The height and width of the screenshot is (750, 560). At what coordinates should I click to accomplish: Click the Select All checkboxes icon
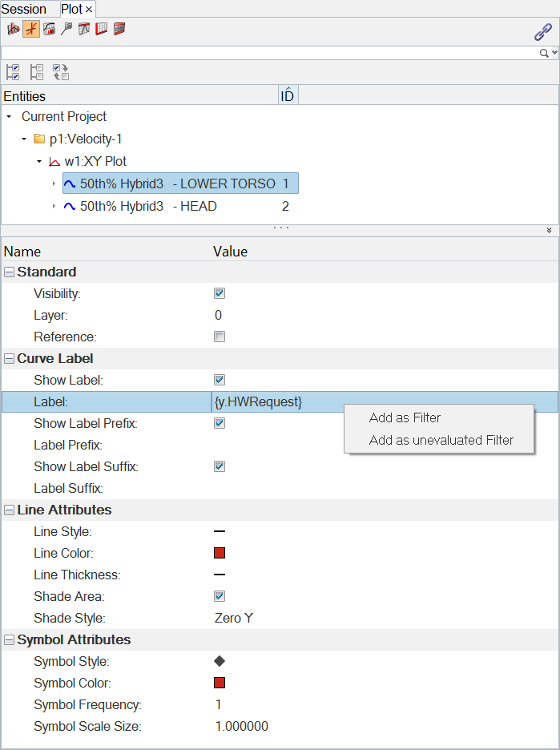click(13, 72)
